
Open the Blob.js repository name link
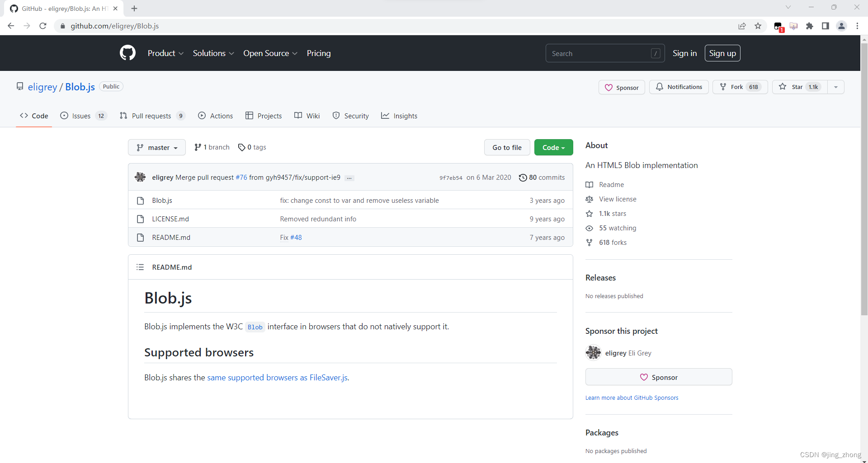click(x=80, y=87)
